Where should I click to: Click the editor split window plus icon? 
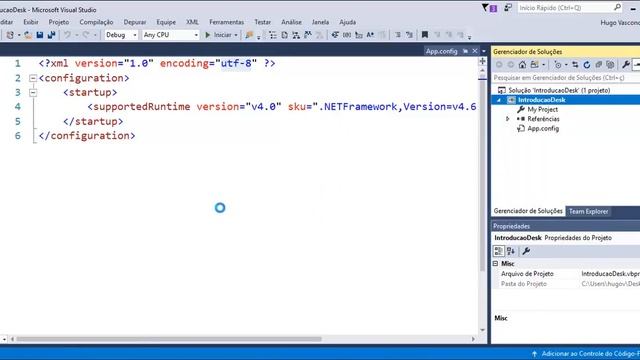click(482, 61)
